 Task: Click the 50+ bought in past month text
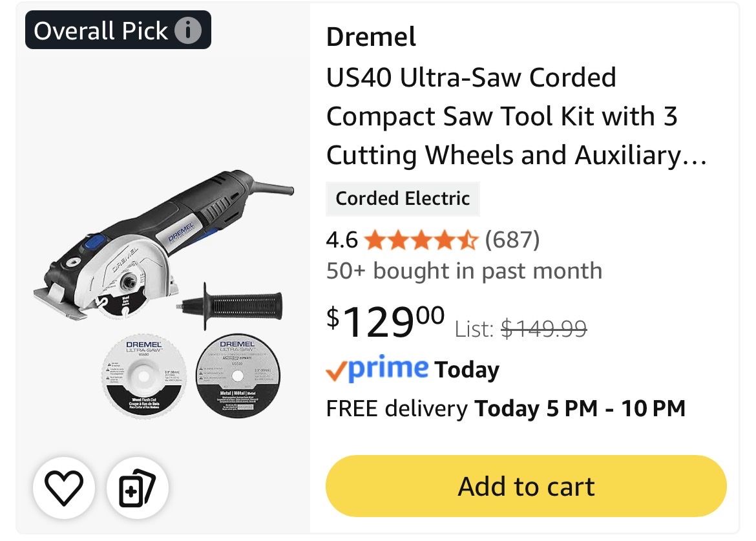point(464,271)
